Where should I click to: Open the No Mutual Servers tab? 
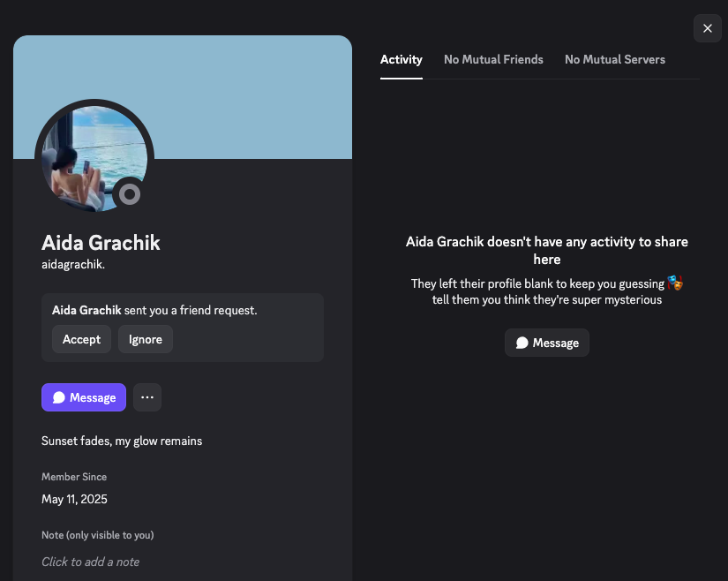[x=615, y=59]
